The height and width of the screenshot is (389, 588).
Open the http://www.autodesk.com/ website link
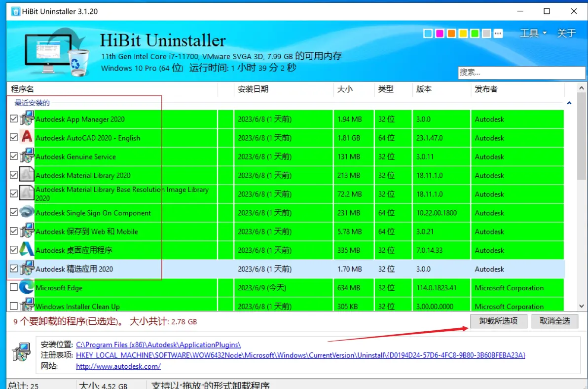pyautogui.click(x=118, y=366)
